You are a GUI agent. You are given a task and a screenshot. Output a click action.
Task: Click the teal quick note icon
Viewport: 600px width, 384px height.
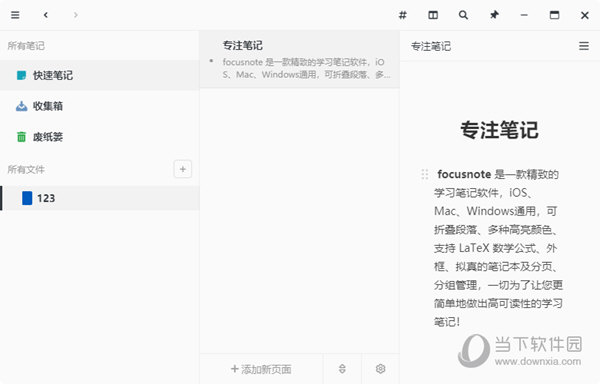pos(21,75)
